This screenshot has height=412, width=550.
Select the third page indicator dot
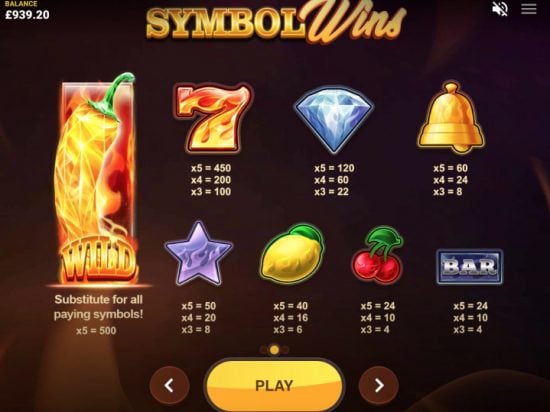285,350
